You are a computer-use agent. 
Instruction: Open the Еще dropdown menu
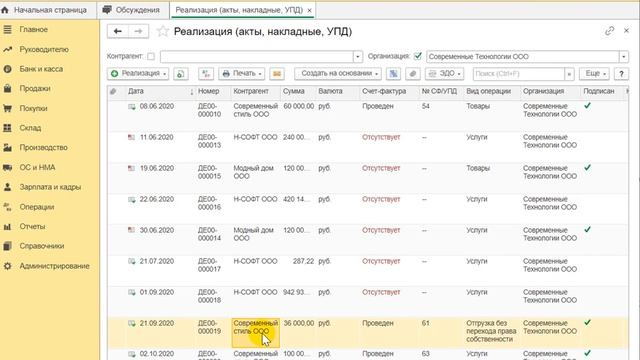pos(594,74)
